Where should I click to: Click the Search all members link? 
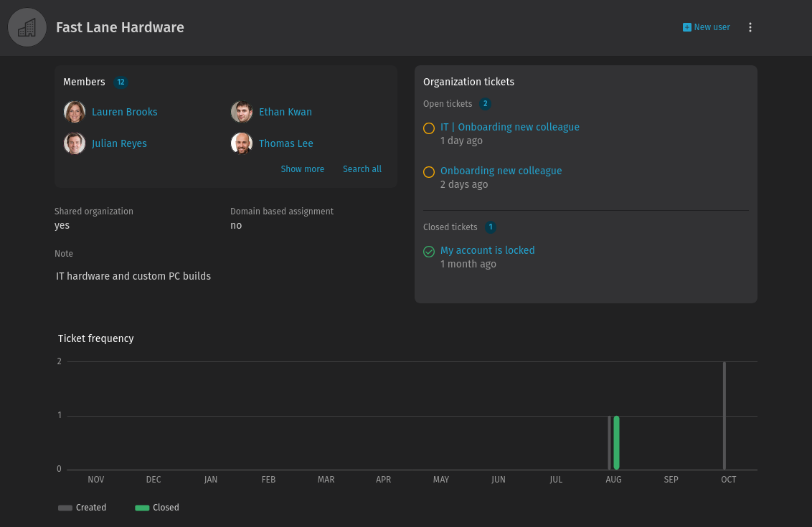tap(362, 168)
